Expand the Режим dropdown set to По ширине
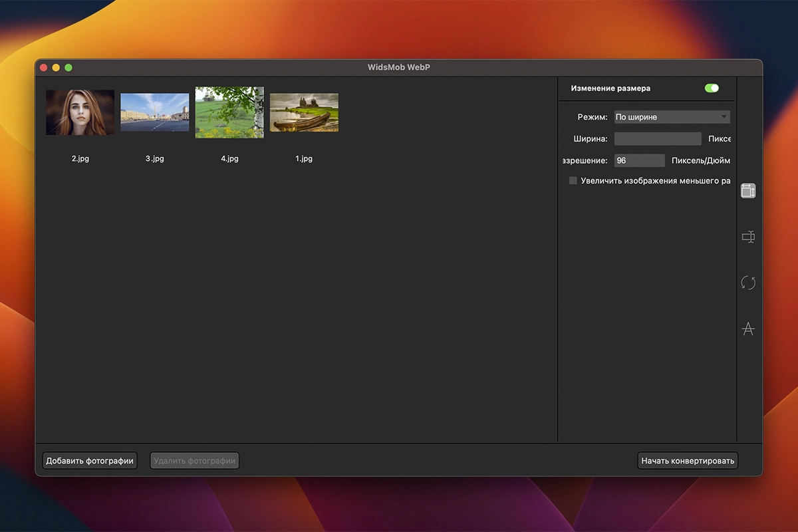 tap(672, 117)
